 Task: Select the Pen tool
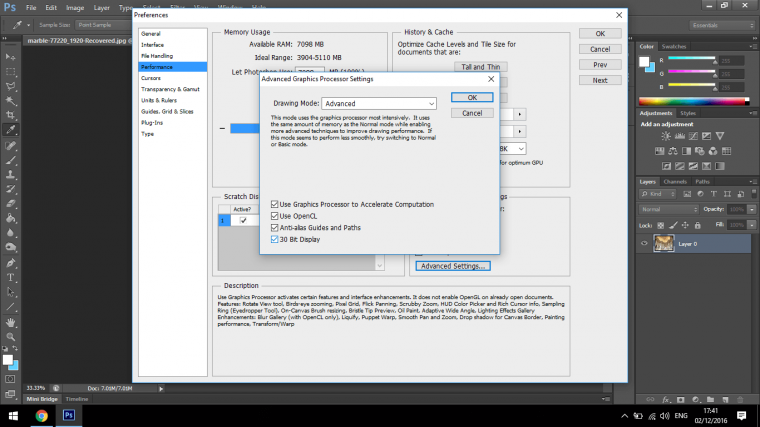point(10,263)
